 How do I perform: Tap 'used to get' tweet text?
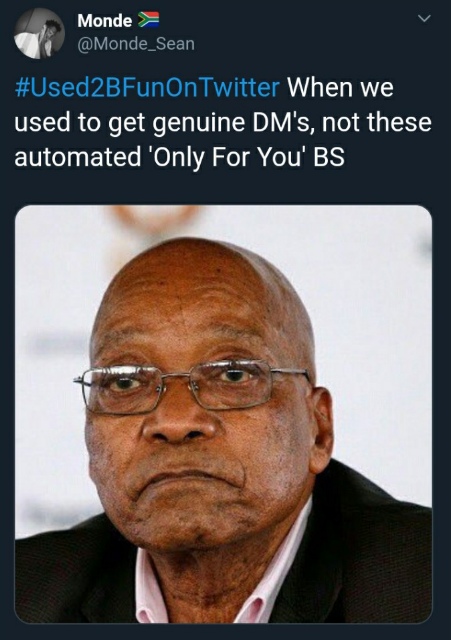coord(80,122)
